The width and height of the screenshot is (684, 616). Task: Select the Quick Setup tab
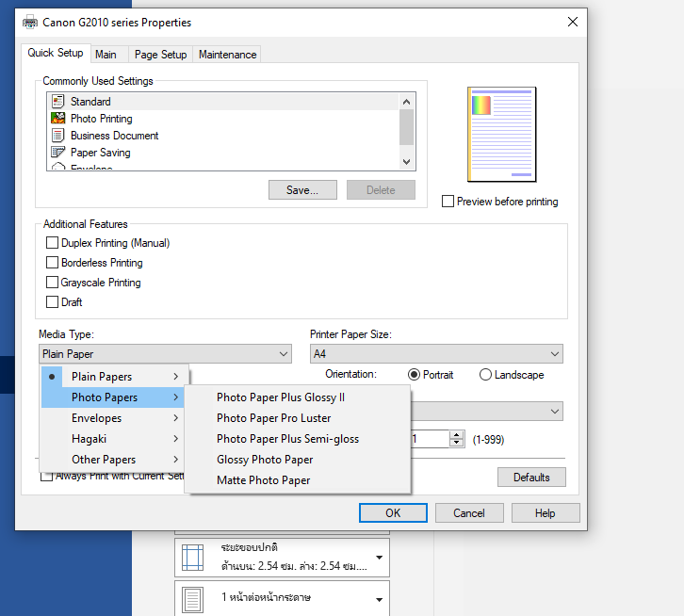click(56, 53)
